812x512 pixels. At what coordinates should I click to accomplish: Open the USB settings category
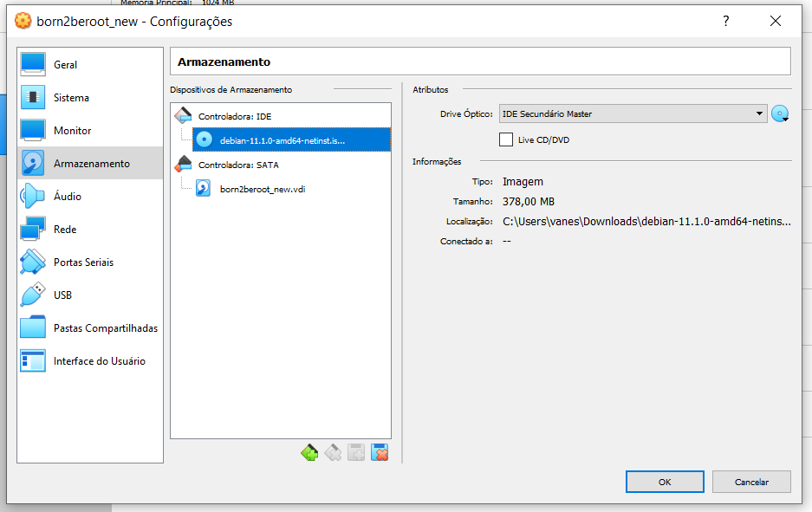click(90, 295)
